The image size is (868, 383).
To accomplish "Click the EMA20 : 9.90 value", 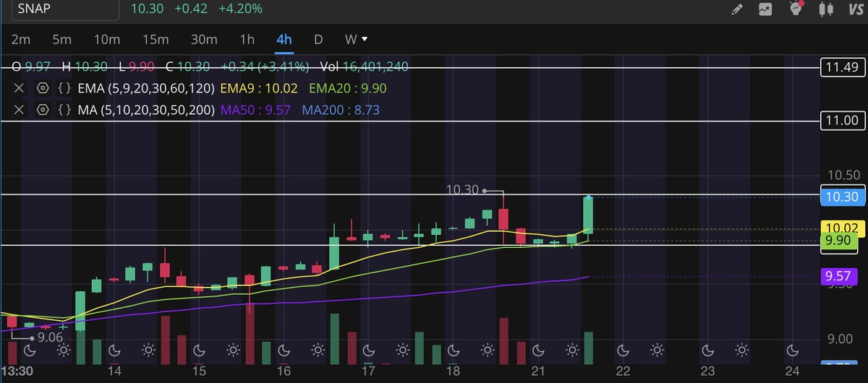I will [349, 88].
